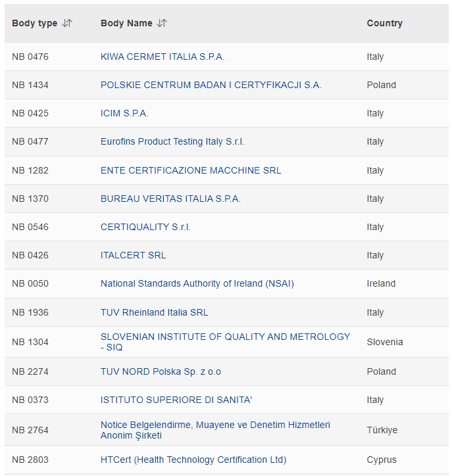
Task: Click Italy in the NB 1282 row
Action: tap(375, 170)
